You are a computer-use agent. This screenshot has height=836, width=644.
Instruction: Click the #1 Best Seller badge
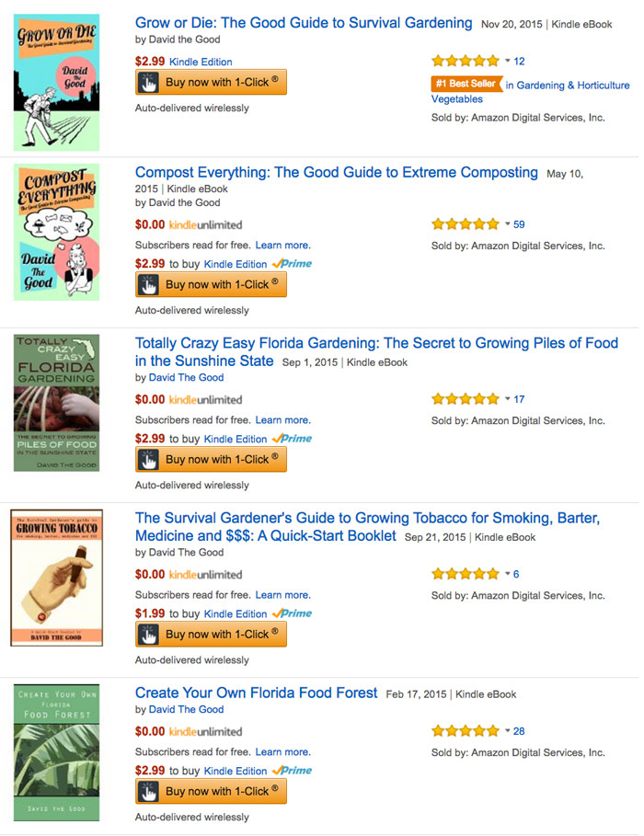(466, 85)
